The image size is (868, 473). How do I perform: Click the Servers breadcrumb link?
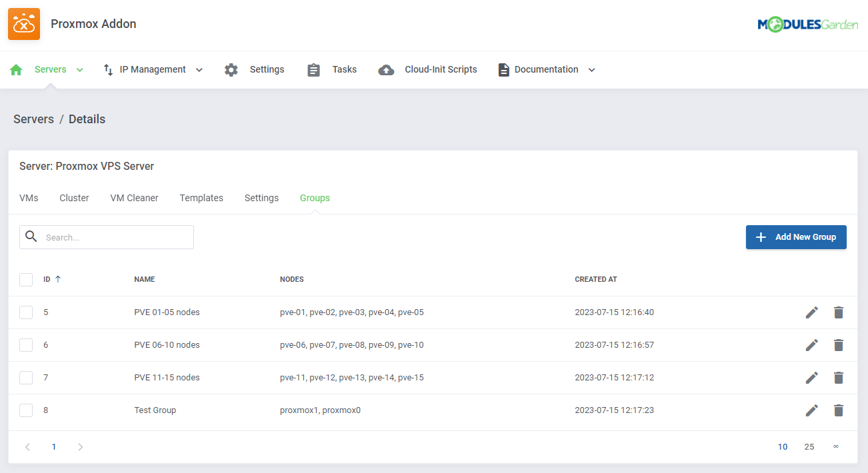33,119
